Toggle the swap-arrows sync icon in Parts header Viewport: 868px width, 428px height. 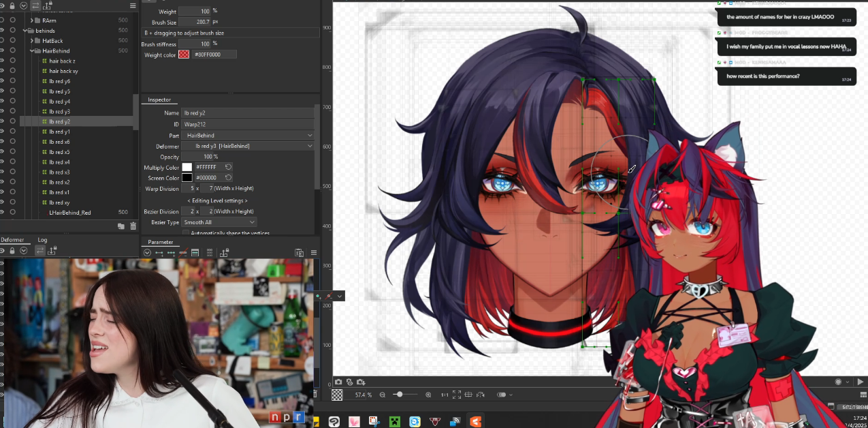pos(35,5)
